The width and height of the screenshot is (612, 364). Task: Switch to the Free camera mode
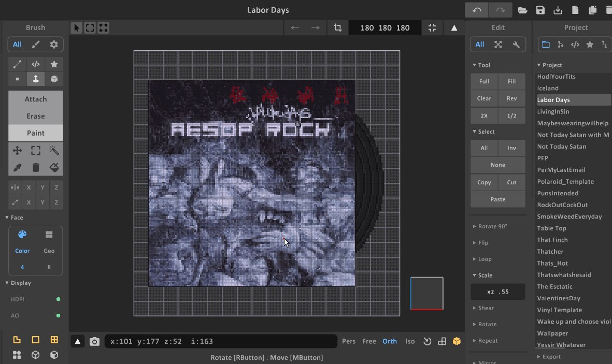pos(369,341)
